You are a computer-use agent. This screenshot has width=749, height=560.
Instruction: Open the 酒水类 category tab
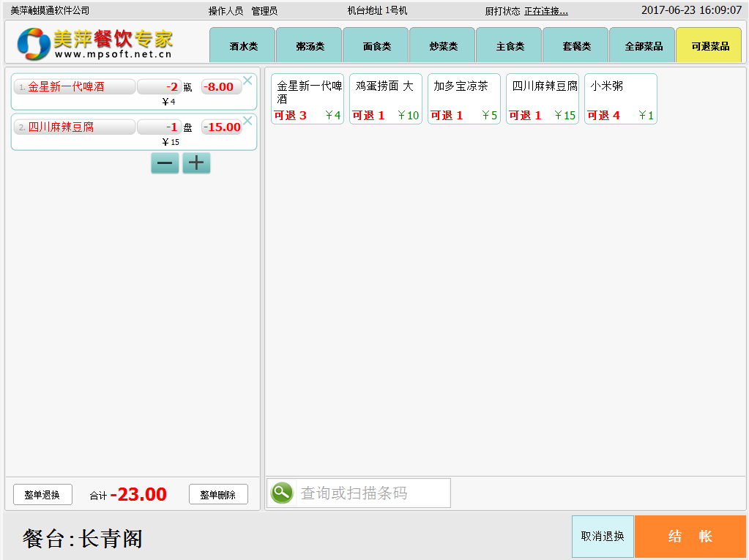click(x=243, y=46)
